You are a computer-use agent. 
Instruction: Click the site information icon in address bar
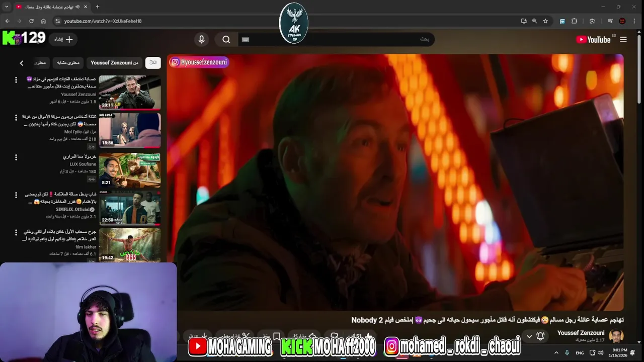(58, 21)
